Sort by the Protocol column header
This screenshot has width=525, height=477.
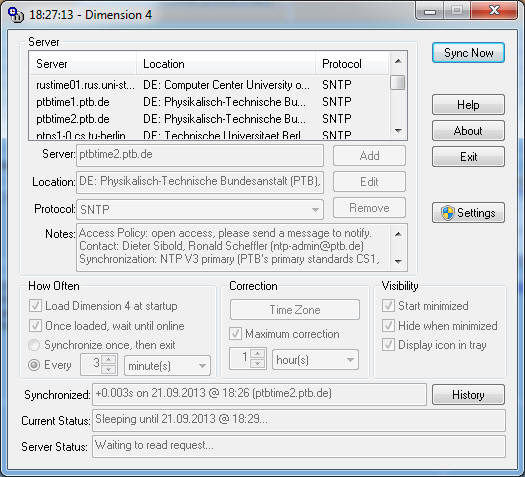pos(352,64)
